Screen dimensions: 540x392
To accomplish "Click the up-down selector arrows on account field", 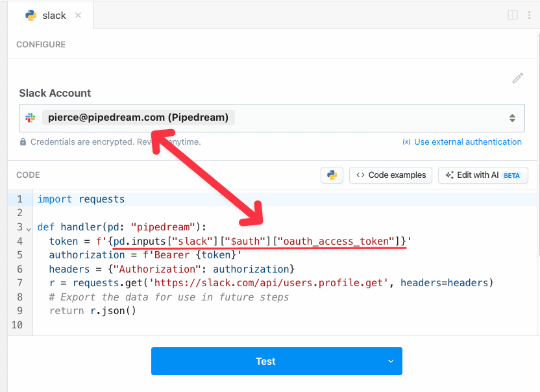I will pos(512,118).
